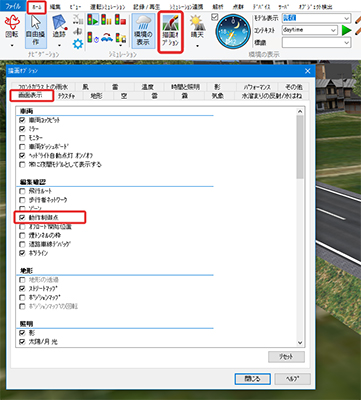Click the リセット button
Image resolution: width=361 pixels, height=400 pixels.
(x=286, y=357)
